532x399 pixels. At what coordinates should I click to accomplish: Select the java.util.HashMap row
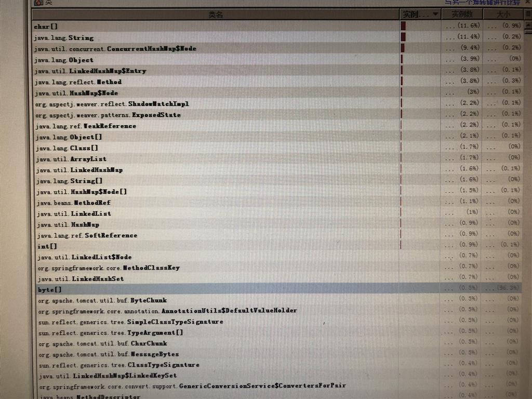pyautogui.click(x=278, y=224)
